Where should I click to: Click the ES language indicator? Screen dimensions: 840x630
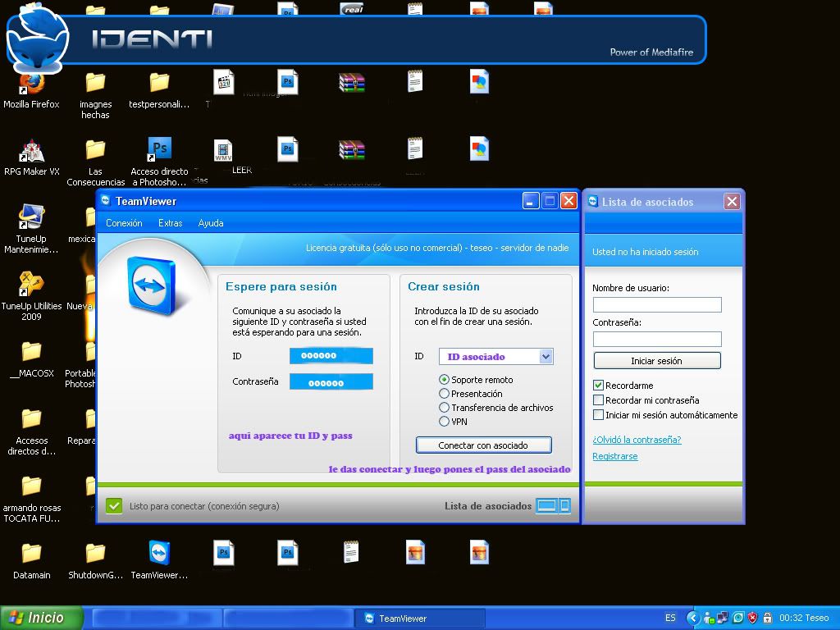click(670, 619)
